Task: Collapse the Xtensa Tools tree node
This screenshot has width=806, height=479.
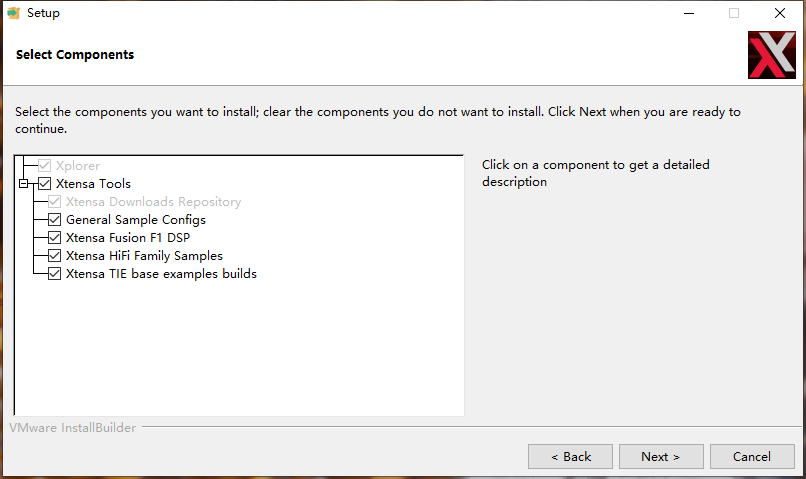Action: pyautogui.click(x=23, y=184)
